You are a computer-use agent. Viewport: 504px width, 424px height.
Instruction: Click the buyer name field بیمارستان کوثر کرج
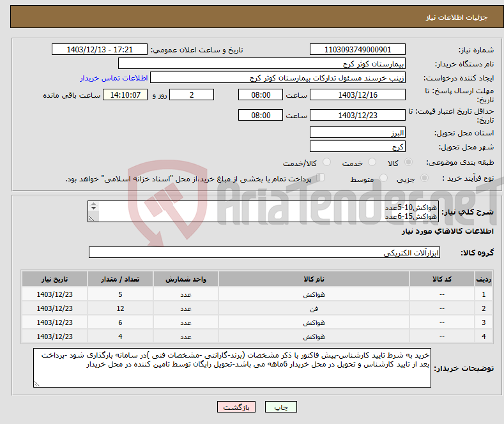point(262,64)
